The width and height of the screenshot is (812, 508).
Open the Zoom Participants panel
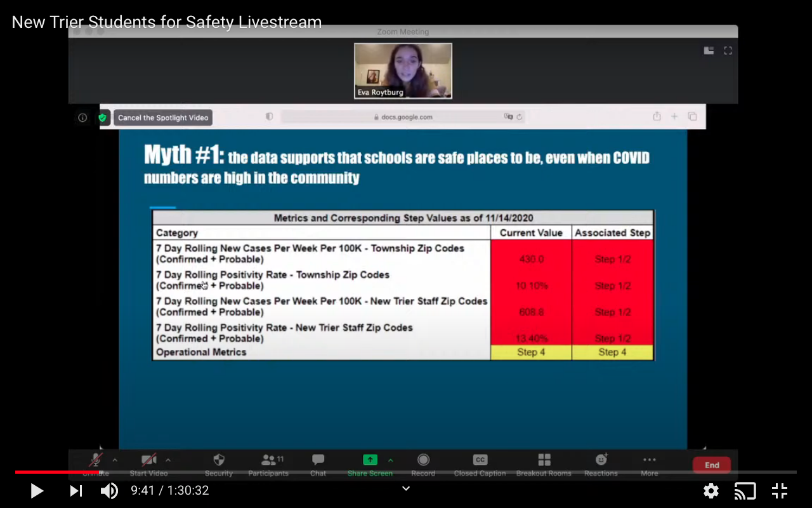point(268,463)
